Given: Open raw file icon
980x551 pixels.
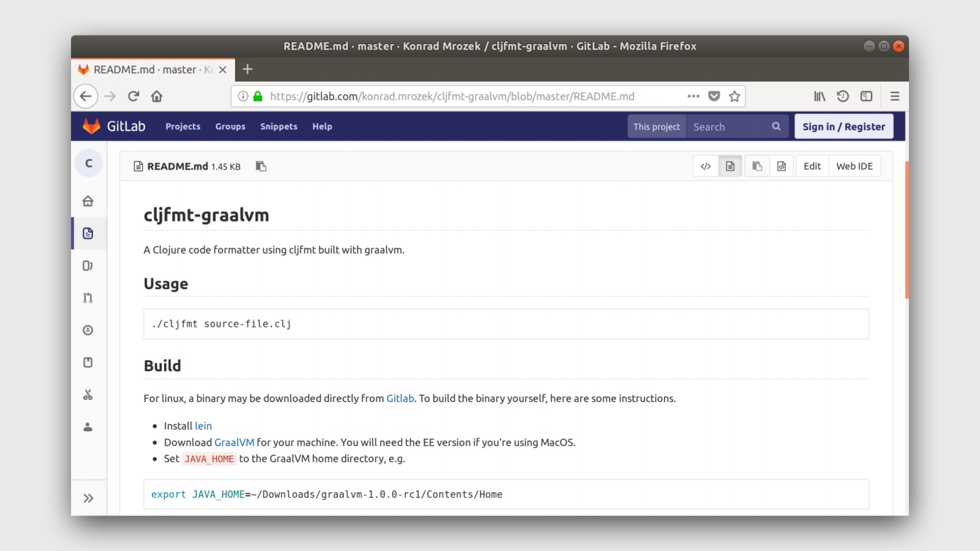Looking at the screenshot, I should point(782,166).
